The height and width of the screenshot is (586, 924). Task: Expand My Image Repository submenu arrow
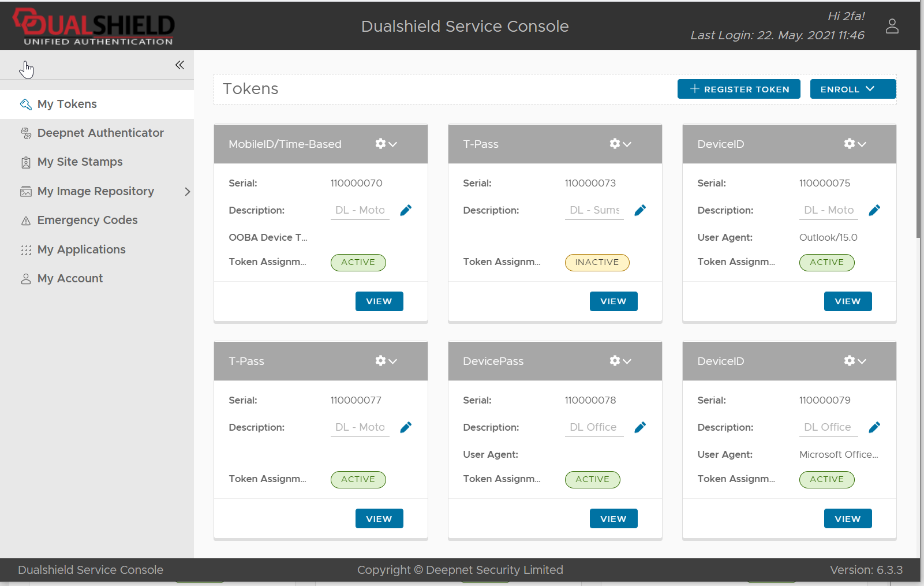point(187,192)
